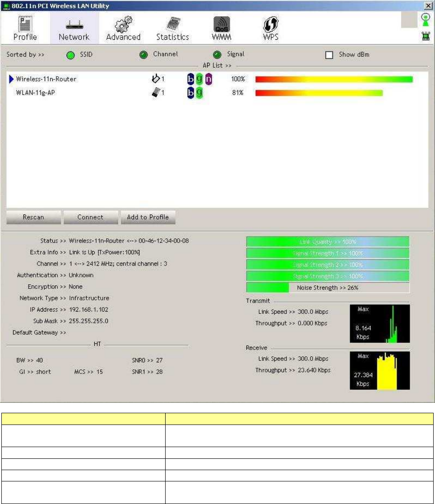Click the Receive throughput graph

tap(380, 371)
